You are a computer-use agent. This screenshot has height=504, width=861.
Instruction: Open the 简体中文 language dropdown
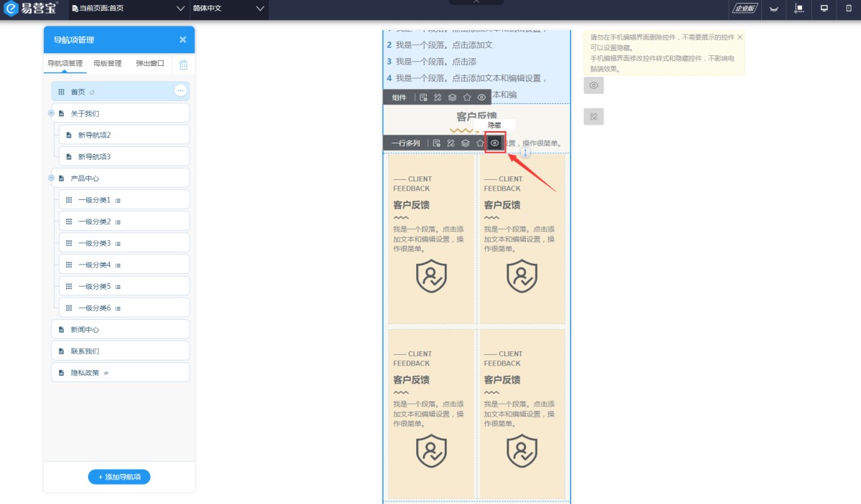tap(228, 9)
